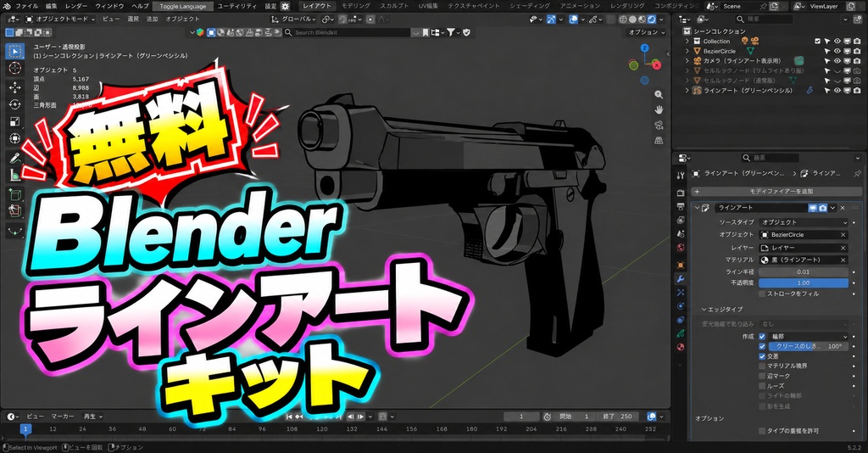Screen dimensions: 868x453
Task: Enable 辺マーク checkbox
Action: coord(762,376)
